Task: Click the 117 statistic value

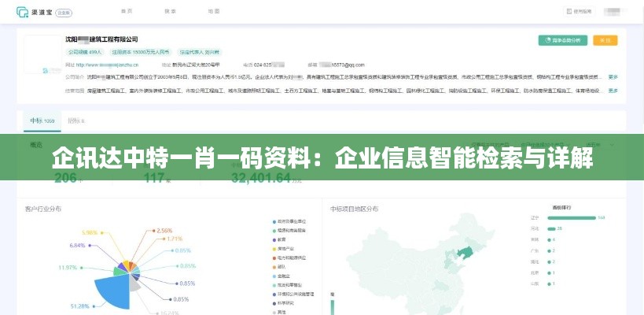Action: (x=154, y=179)
